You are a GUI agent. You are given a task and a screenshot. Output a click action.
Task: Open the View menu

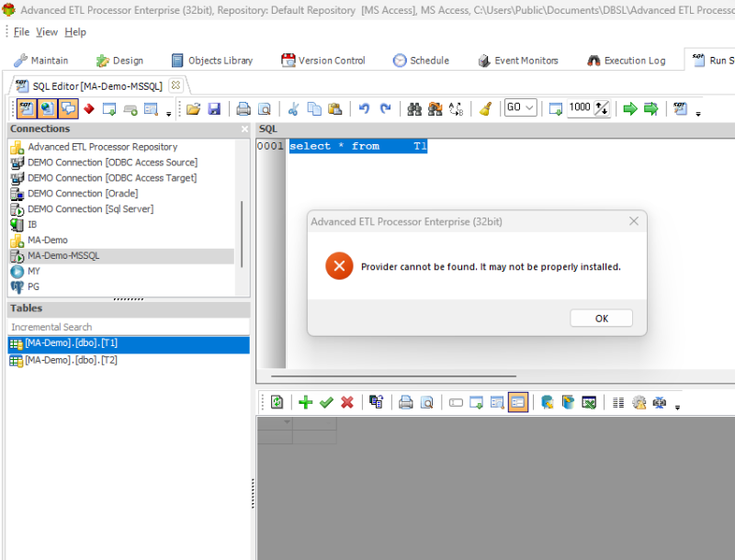tap(47, 32)
